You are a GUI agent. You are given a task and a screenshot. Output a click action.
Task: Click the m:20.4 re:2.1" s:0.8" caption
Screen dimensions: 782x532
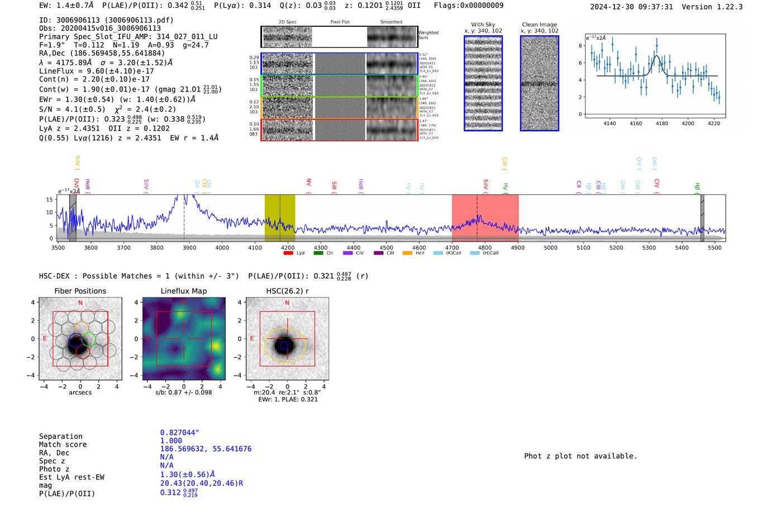(287, 392)
